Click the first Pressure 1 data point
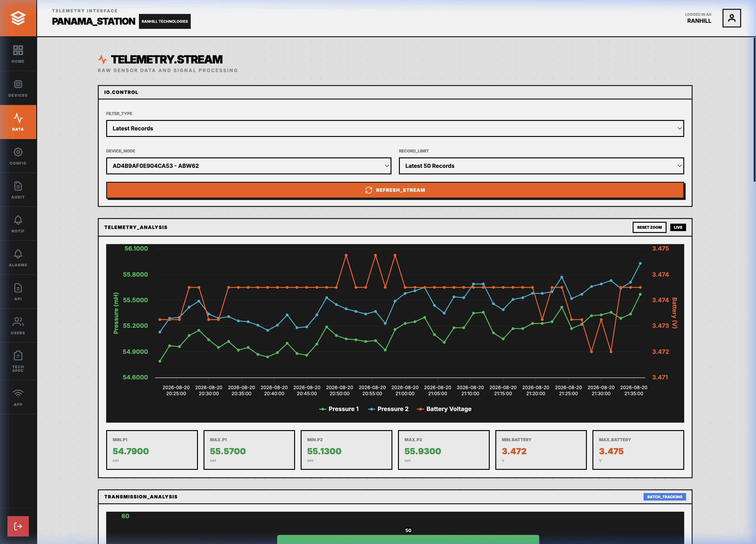The width and height of the screenshot is (756, 544). point(160,361)
